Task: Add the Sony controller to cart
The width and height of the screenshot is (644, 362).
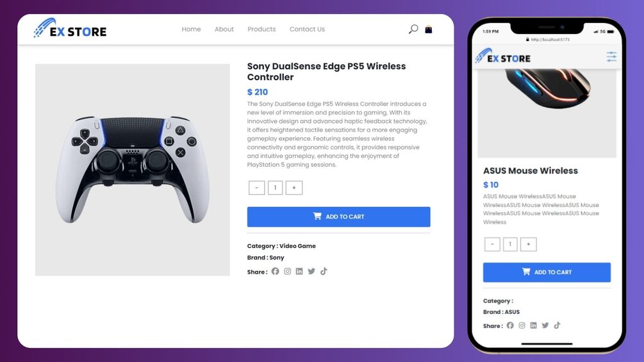Action: tap(339, 217)
